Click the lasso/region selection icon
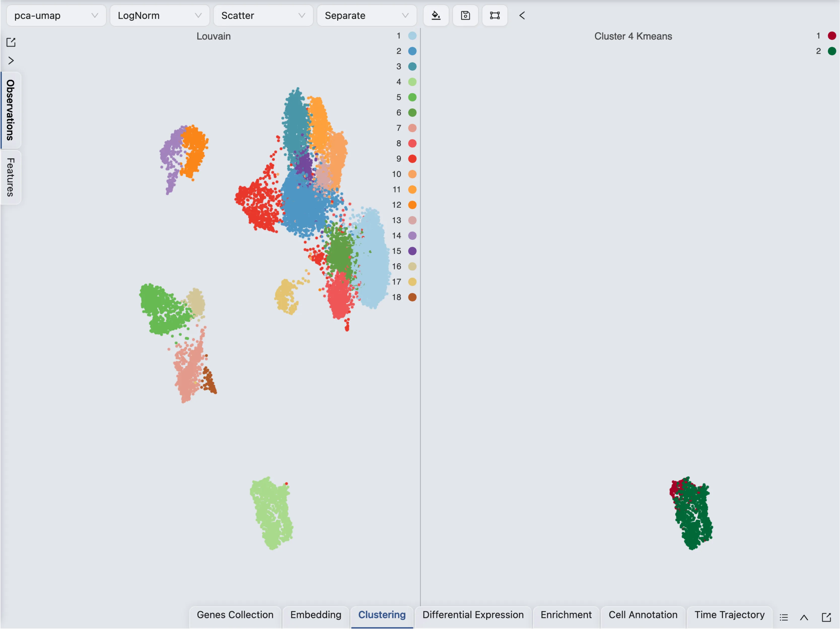The height and width of the screenshot is (629, 840). (x=495, y=16)
